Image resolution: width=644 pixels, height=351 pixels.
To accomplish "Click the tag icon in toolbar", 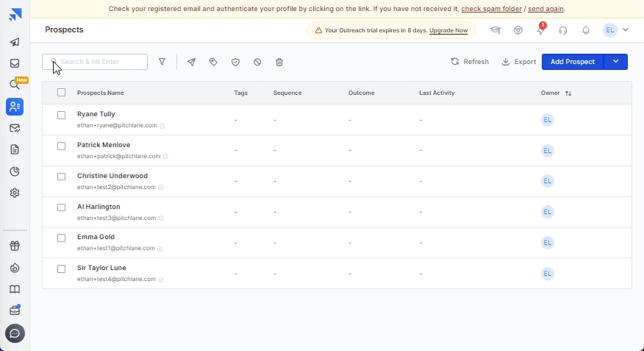I will (213, 62).
